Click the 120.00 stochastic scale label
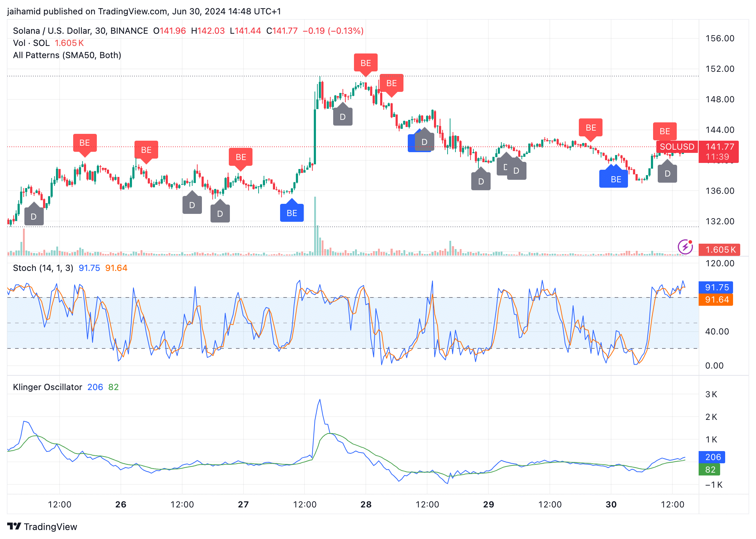The height and width of the screenshot is (539, 756). point(720,263)
